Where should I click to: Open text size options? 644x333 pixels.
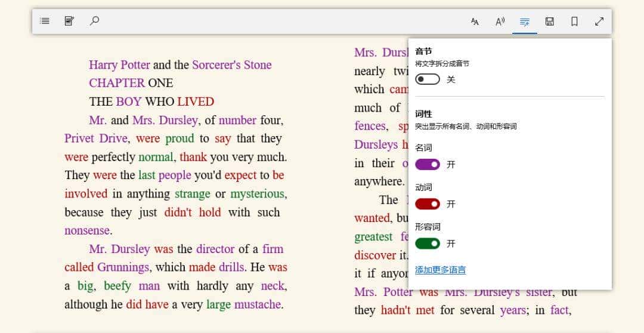tap(475, 21)
